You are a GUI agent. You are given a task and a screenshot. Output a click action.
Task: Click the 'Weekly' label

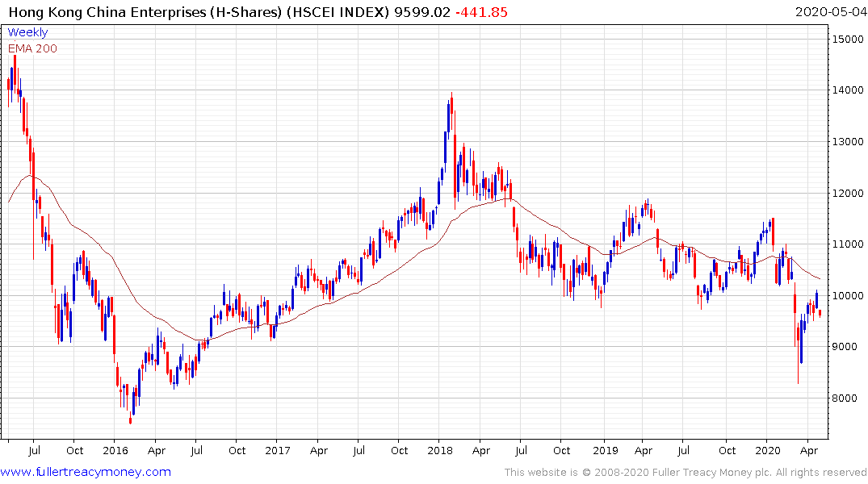tap(27, 32)
